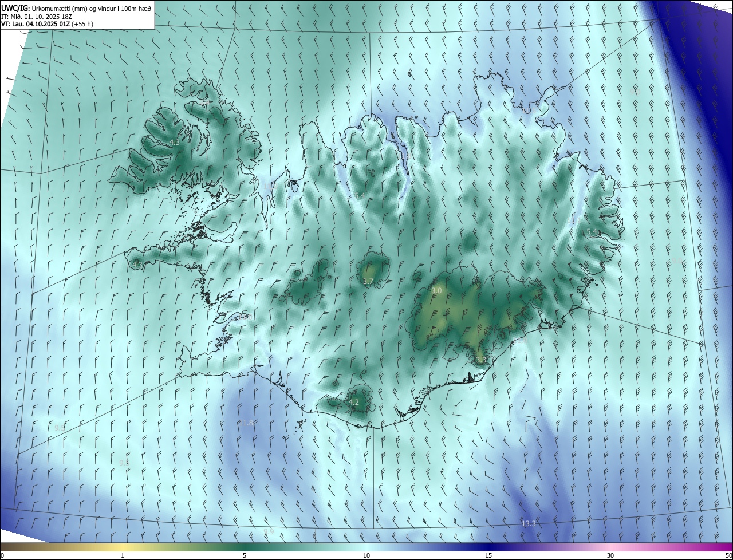Click the 9.9 value near the bottom map edge

269,532
